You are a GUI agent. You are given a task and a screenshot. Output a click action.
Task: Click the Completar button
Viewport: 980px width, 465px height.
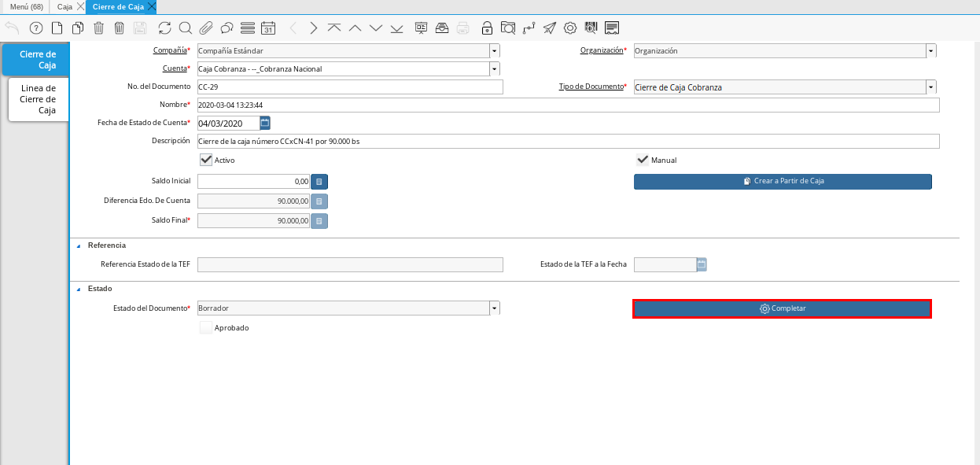783,308
